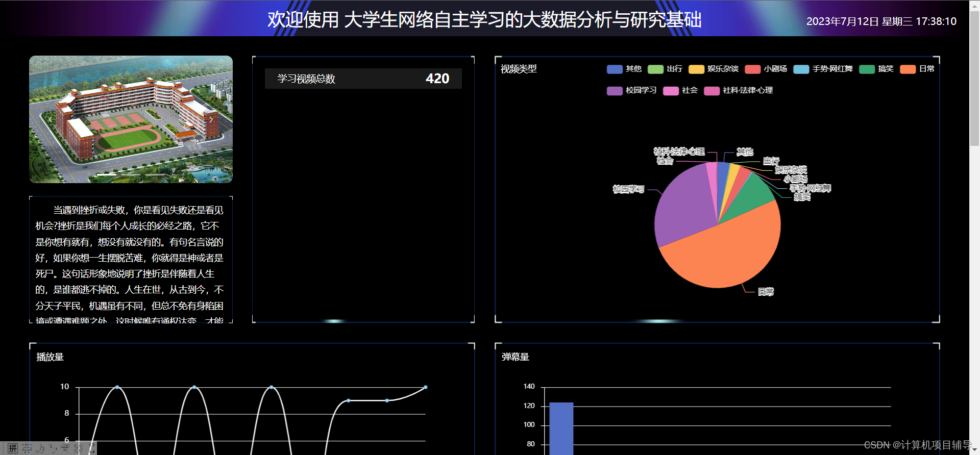Screen dimensions: 980x455
Task: Toggle 其他 legend item in 视频类型 chart
Action: [624, 69]
